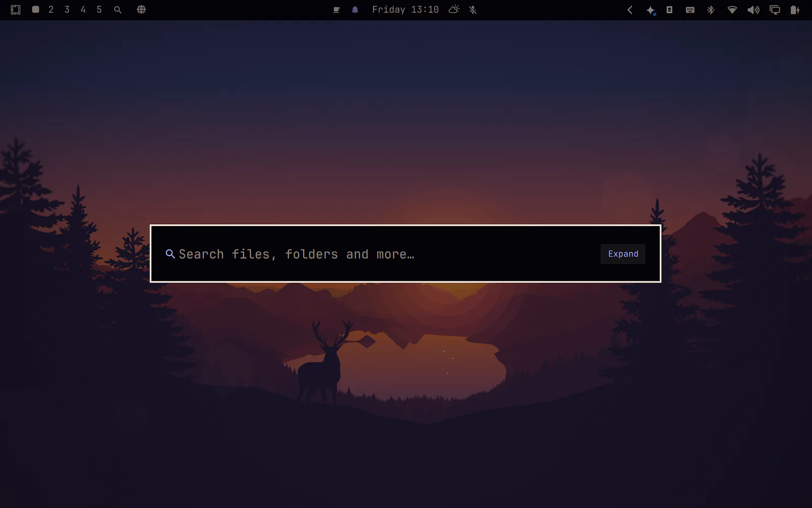
Task: Toggle the muted microphone icon
Action: (473, 10)
